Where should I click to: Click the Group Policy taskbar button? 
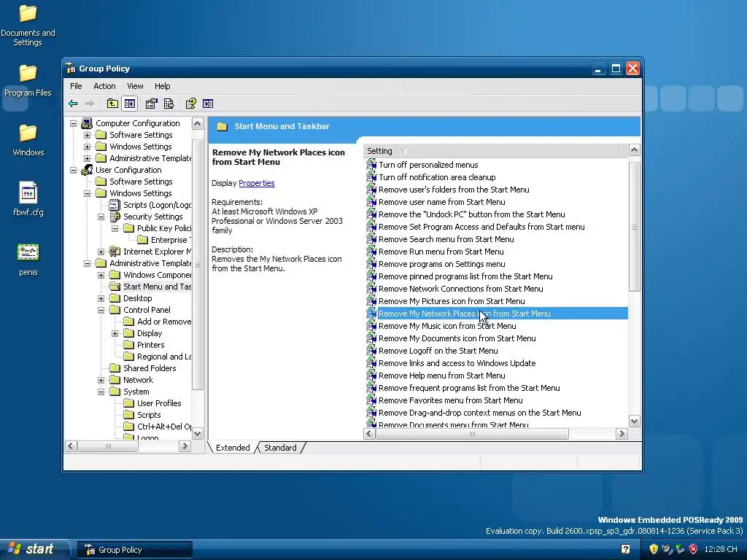135,550
